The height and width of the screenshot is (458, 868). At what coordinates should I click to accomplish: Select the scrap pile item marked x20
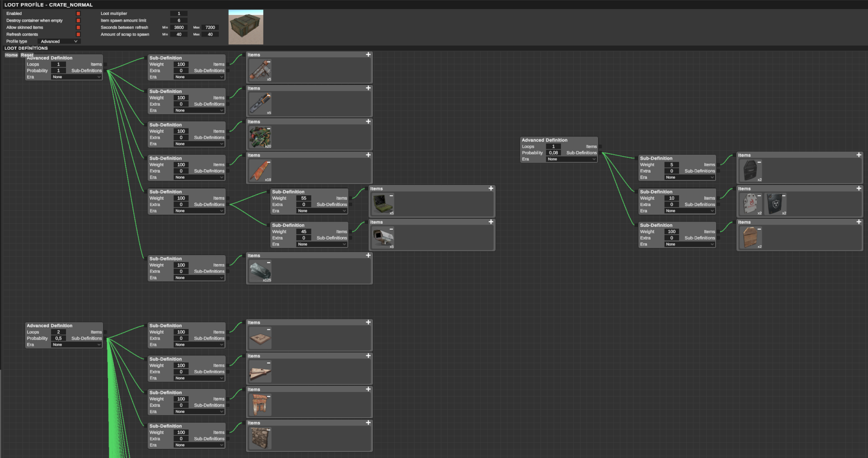(260, 137)
